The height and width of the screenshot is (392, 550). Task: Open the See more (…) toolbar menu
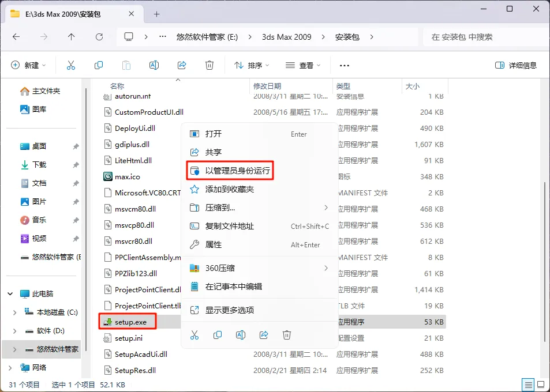(x=345, y=66)
